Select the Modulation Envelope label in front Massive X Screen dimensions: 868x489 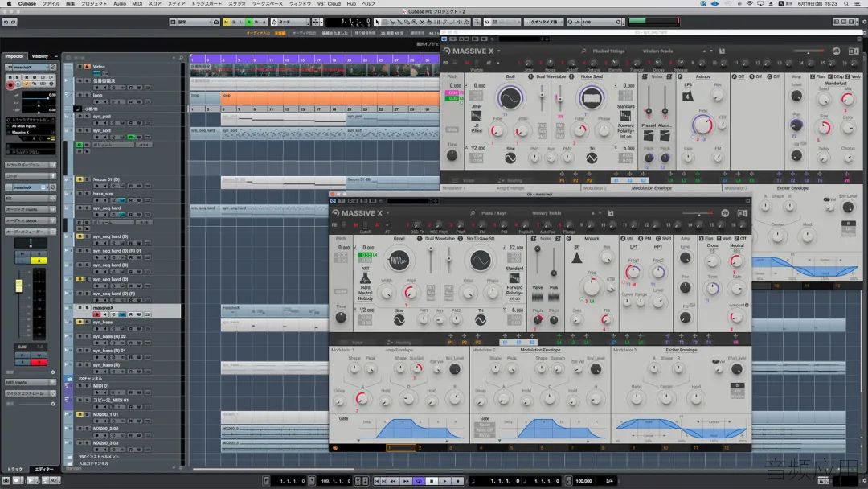[540, 350]
